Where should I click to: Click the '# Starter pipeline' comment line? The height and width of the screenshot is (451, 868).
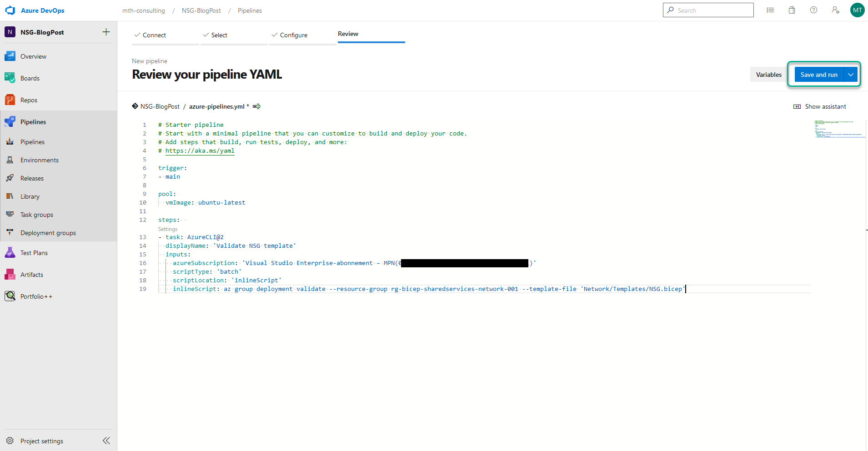click(191, 125)
